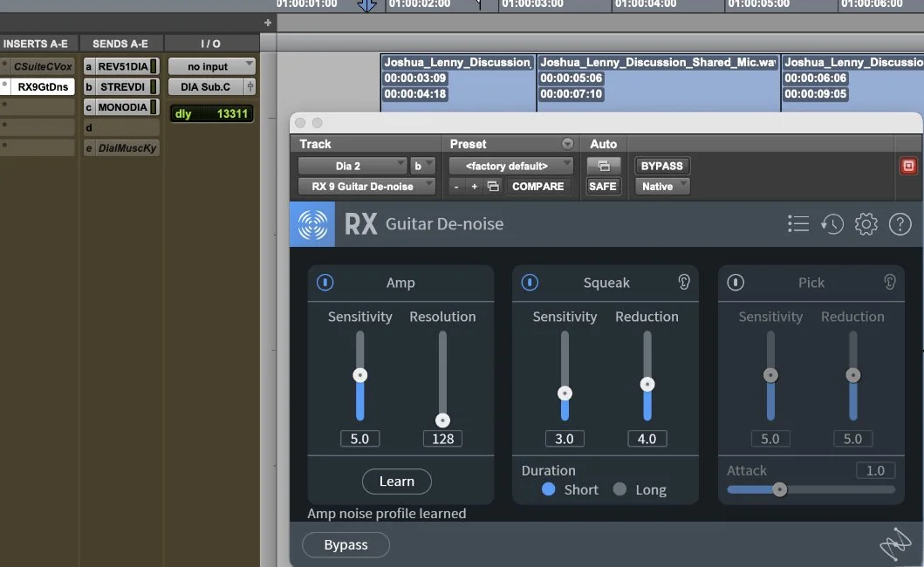This screenshot has height=567, width=924.
Task: Click the Squeak Sensitivity 3.0 value field
Action: tap(565, 439)
